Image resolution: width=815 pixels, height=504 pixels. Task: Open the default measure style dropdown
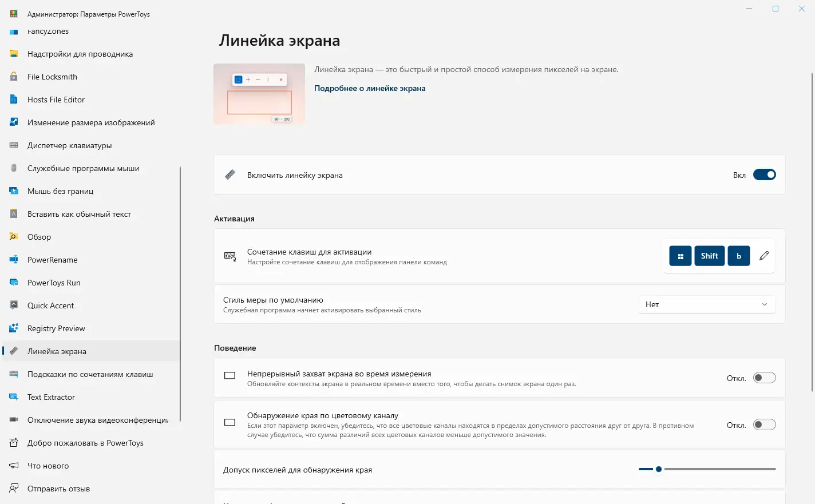707,304
